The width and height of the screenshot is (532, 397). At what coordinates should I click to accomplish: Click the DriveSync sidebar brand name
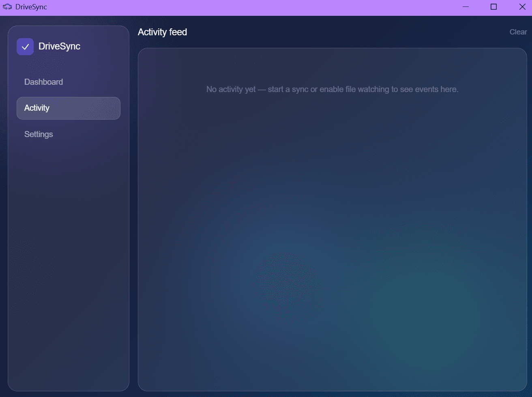(59, 46)
